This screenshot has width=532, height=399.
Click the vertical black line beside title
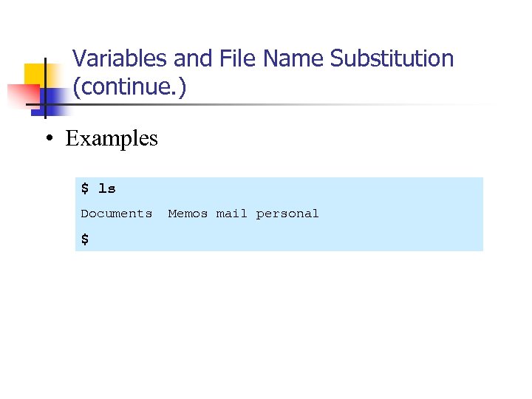(x=46, y=87)
